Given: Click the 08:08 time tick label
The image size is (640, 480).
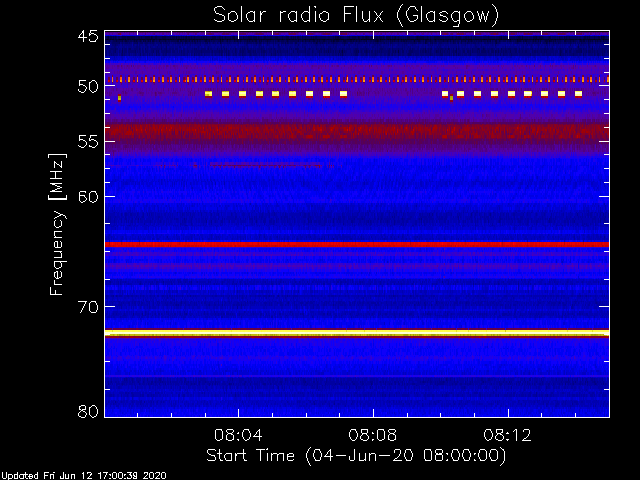Looking at the screenshot, I should tap(373, 435).
